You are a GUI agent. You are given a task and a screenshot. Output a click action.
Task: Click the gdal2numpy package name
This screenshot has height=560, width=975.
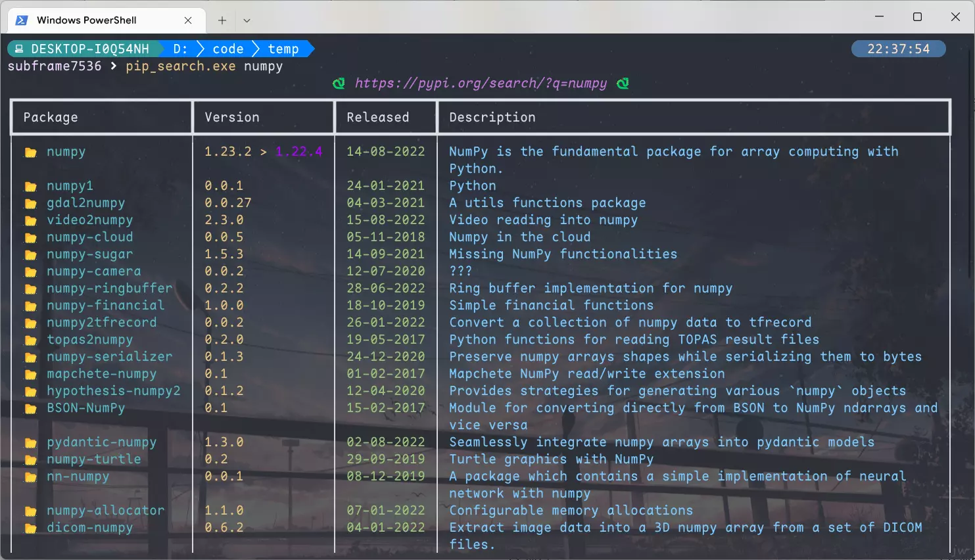point(86,203)
